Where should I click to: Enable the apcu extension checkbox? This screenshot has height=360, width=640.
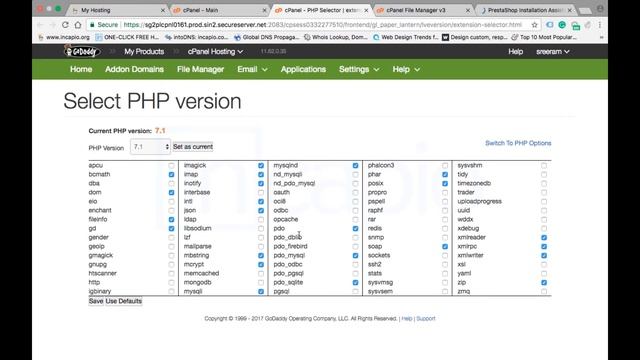171,166
